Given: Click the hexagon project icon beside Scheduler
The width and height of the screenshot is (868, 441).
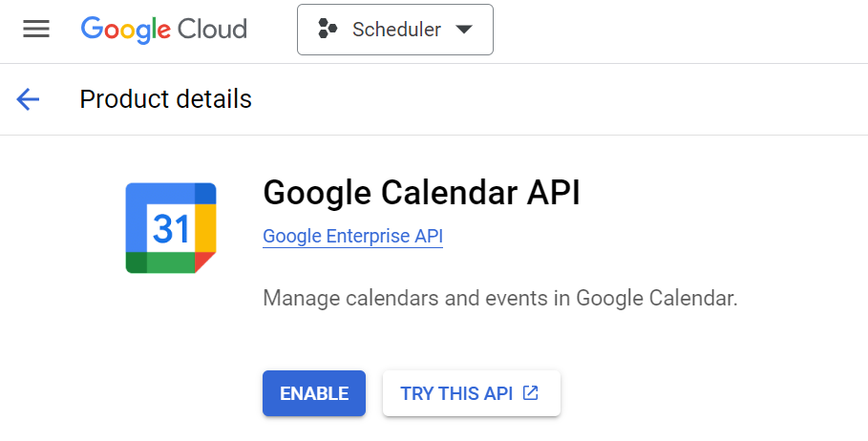Looking at the screenshot, I should coord(328,30).
